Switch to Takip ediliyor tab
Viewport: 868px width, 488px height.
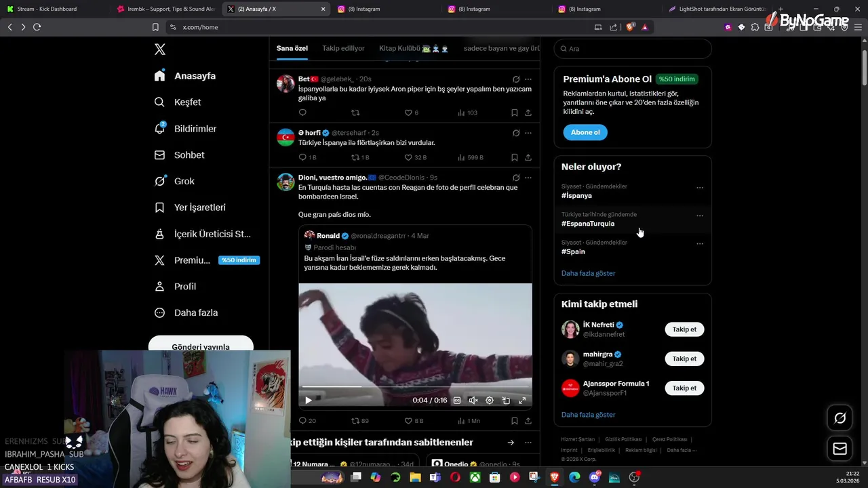[343, 48]
